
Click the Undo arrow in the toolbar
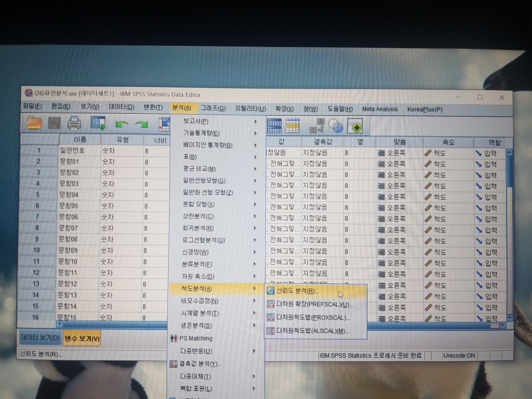(122, 124)
